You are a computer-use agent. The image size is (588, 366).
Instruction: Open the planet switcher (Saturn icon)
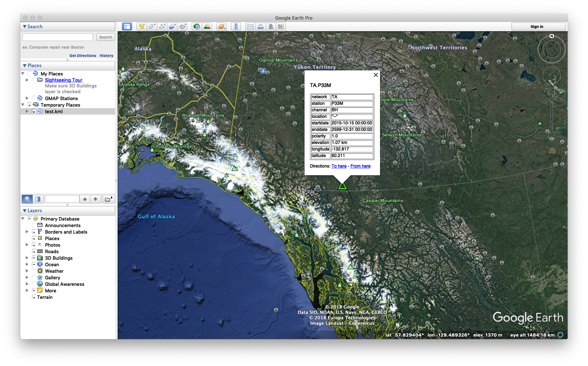[x=221, y=26]
